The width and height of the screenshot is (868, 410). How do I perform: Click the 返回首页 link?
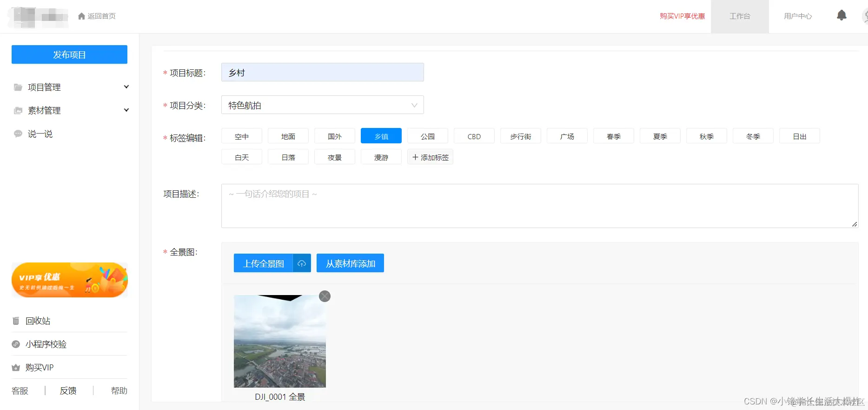click(x=101, y=16)
